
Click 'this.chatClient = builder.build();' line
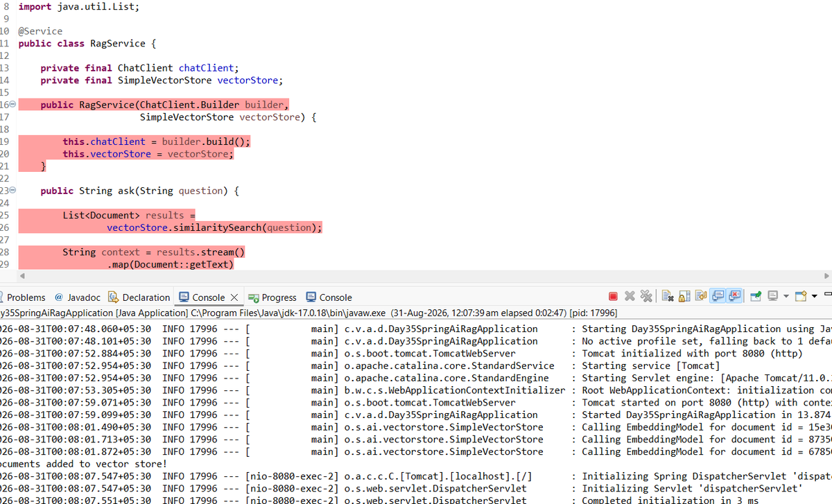(156, 141)
